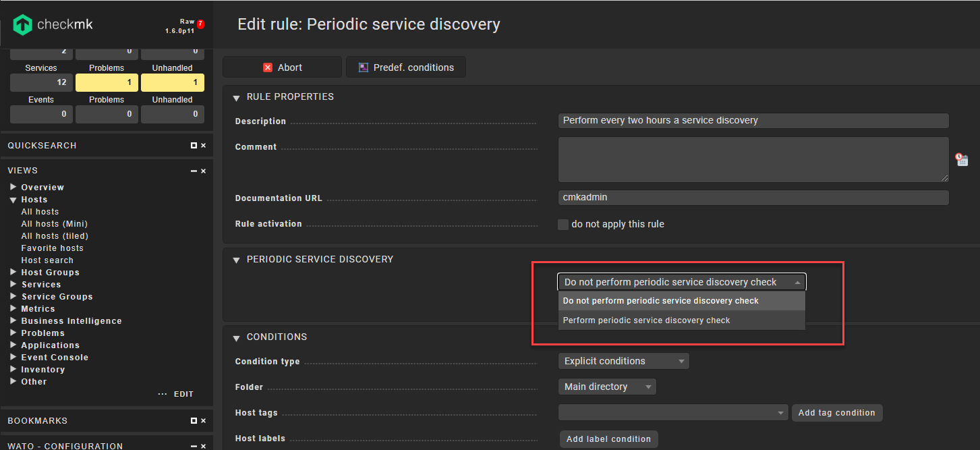
Task: Click the Abort button
Action: click(x=282, y=67)
